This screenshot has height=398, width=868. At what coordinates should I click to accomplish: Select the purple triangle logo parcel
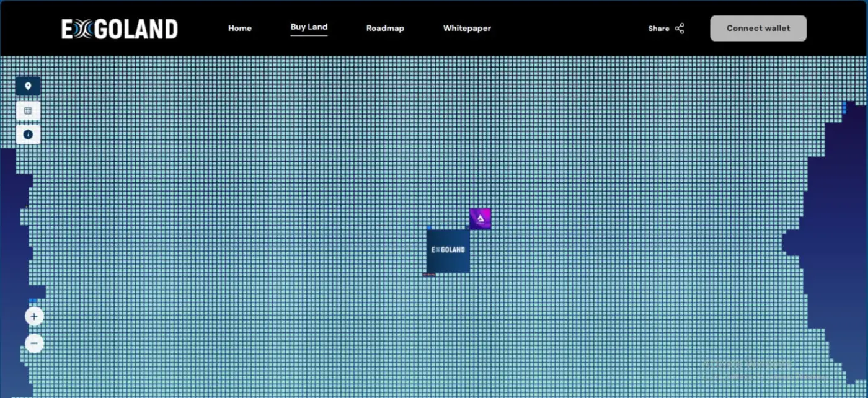pos(480,219)
